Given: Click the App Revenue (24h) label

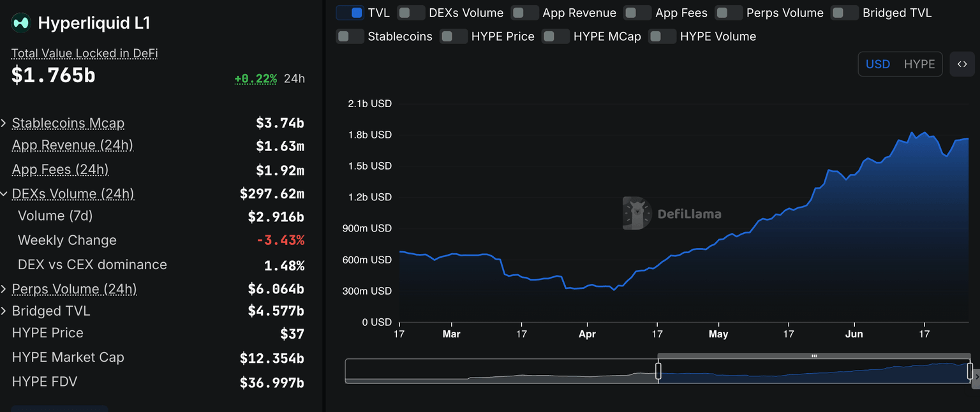Looking at the screenshot, I should [x=72, y=145].
